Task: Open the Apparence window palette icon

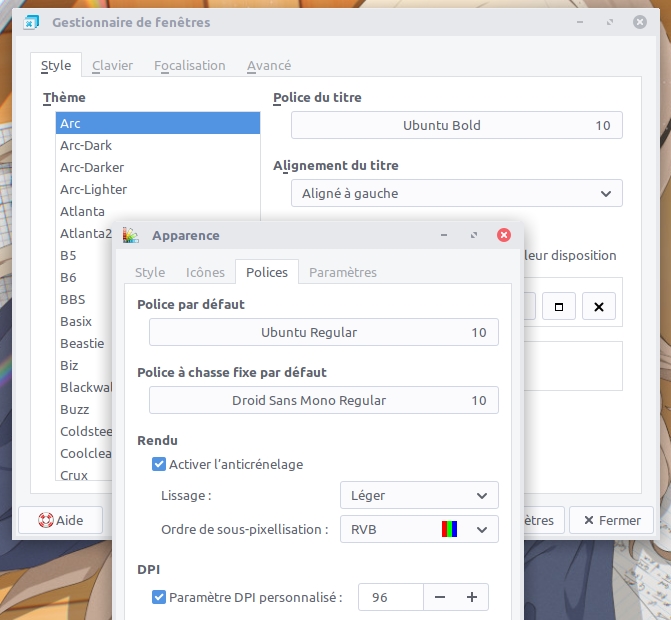Action: click(131, 235)
